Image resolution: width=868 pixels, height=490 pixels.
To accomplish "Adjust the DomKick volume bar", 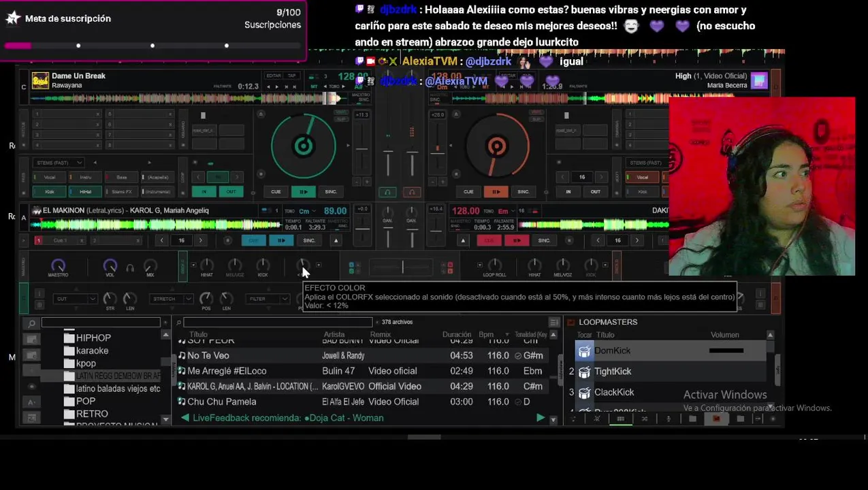I will click(x=726, y=351).
